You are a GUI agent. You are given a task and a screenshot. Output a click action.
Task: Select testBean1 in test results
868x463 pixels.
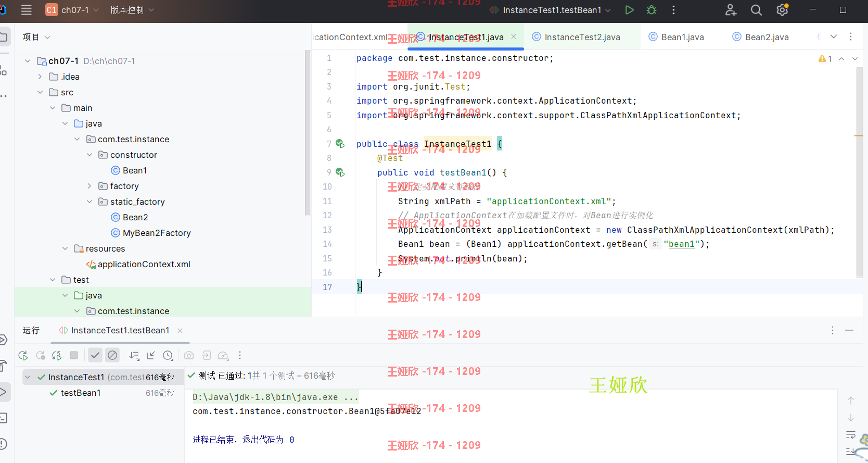pos(81,393)
